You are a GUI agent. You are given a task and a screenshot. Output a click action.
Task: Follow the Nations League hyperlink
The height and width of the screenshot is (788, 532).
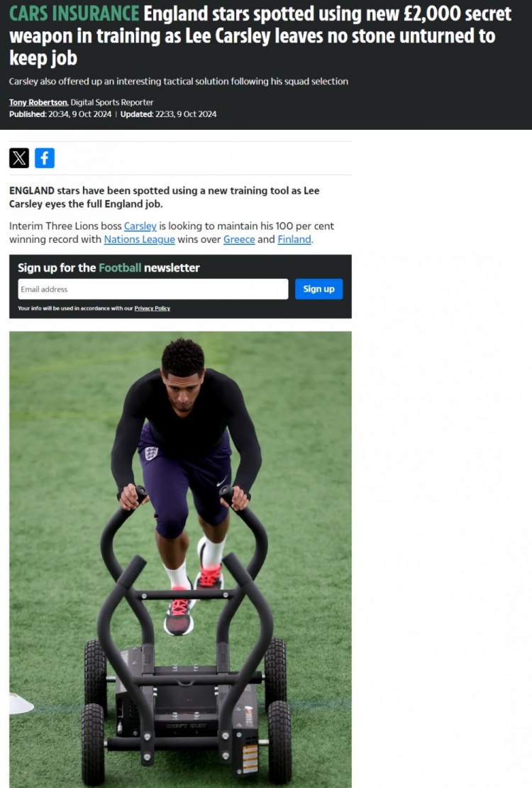click(139, 239)
